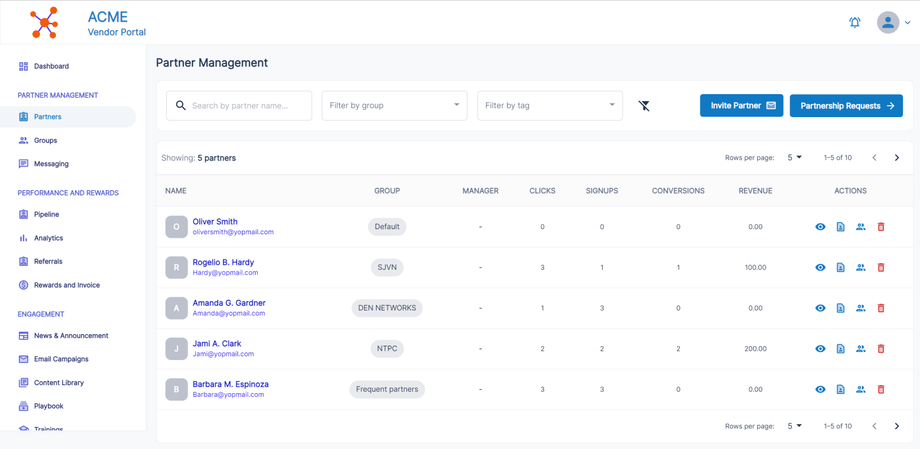Click the eye icon for Jami A. Clark
This screenshot has height=449, width=920.
(820, 349)
